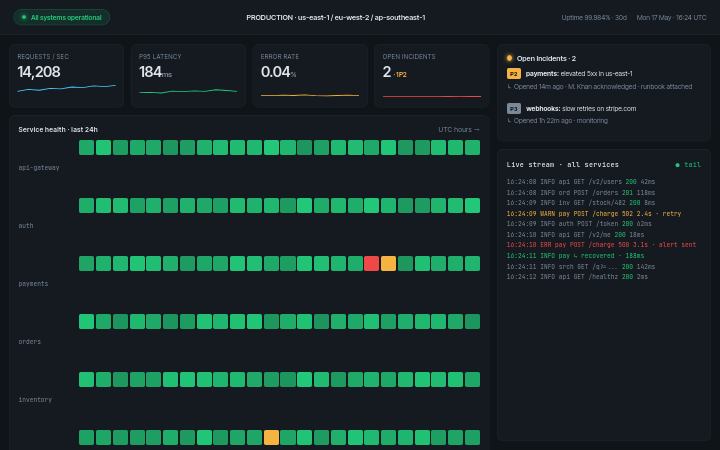Select the WARN pay POST /charge log line
Viewport: 720px width, 450px height.
click(594, 214)
